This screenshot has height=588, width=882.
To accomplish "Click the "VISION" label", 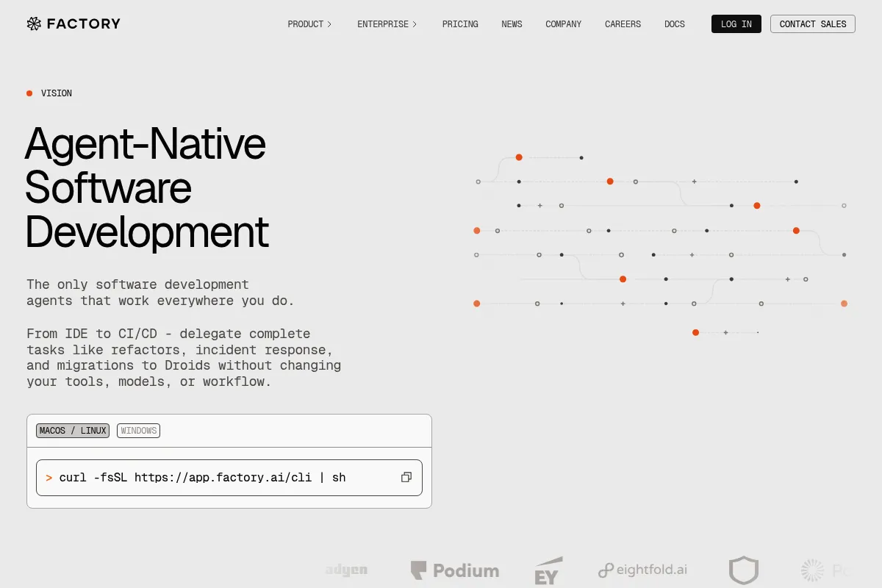I will [x=57, y=93].
